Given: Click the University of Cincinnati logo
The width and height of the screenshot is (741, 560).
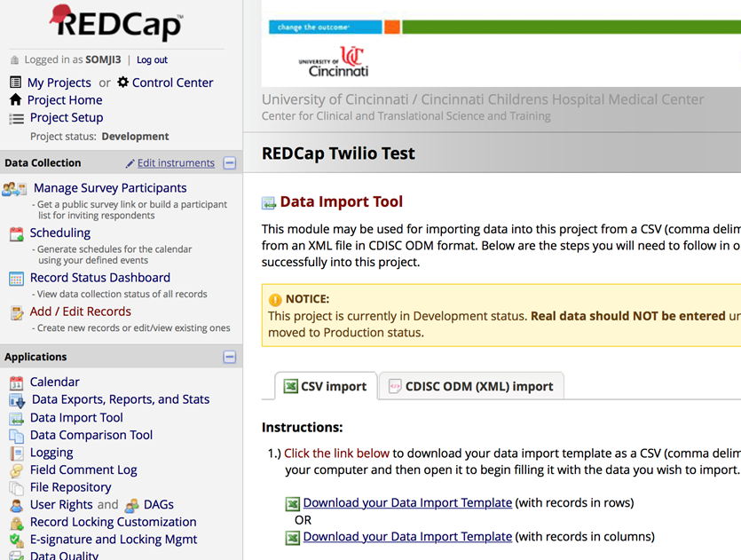Looking at the screenshot, I should pos(334,61).
